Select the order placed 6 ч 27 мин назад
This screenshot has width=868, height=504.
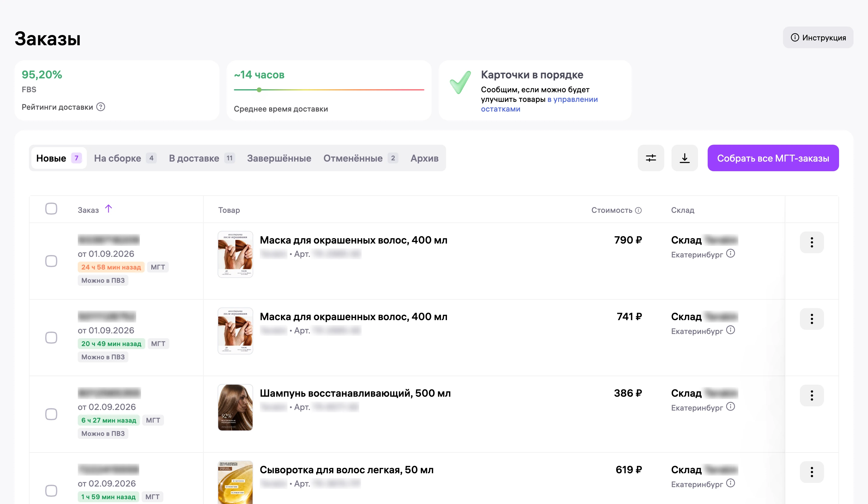pyautogui.click(x=51, y=414)
